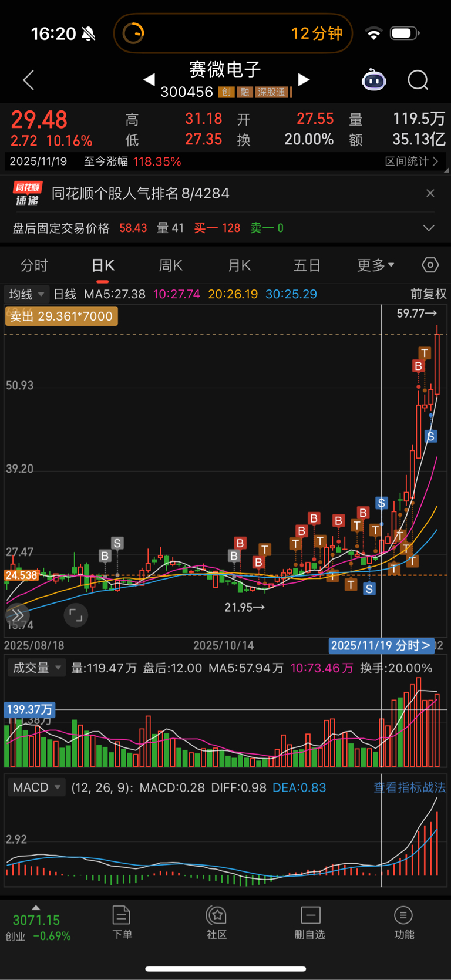Tap the 卖出 29.361*7000 order label
This screenshot has height=980, width=451.
pyautogui.click(x=62, y=316)
